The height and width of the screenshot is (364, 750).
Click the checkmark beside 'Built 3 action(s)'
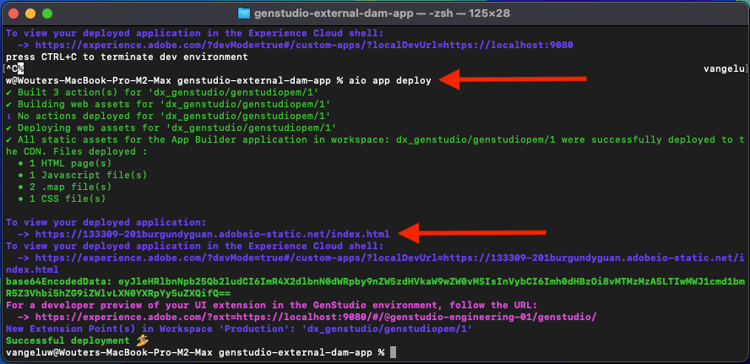pos(9,92)
